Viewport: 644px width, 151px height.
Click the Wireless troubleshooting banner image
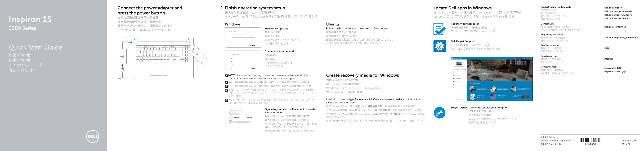click(500, 70)
